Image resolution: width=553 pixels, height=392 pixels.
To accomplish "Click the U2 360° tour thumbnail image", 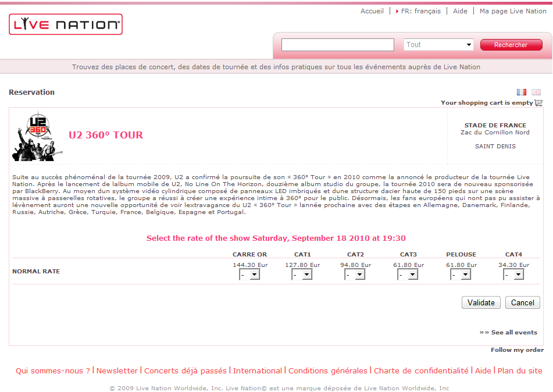I will tap(37, 136).
